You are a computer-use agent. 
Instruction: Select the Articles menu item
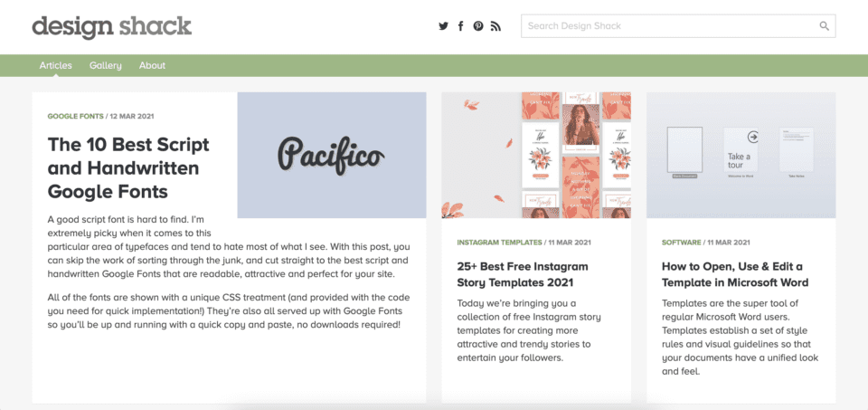(x=56, y=65)
